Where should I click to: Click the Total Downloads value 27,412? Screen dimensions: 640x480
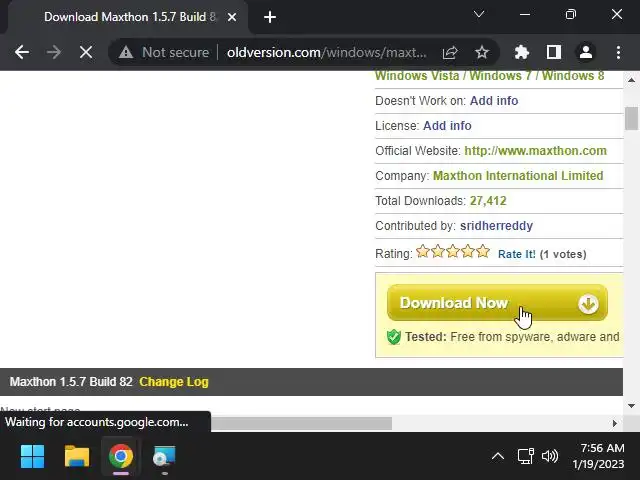click(488, 201)
